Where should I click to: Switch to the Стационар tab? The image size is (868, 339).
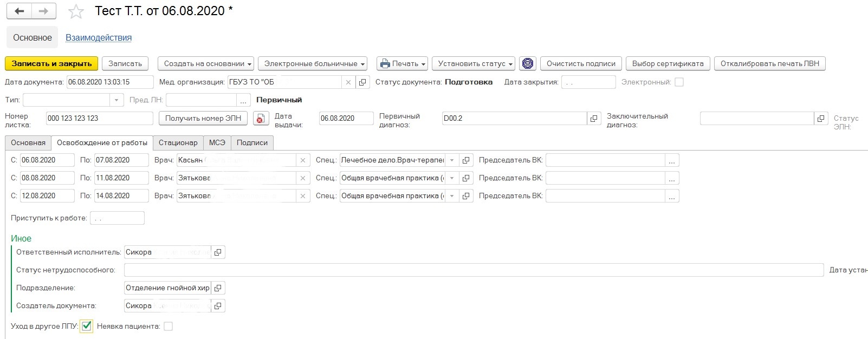coord(178,143)
